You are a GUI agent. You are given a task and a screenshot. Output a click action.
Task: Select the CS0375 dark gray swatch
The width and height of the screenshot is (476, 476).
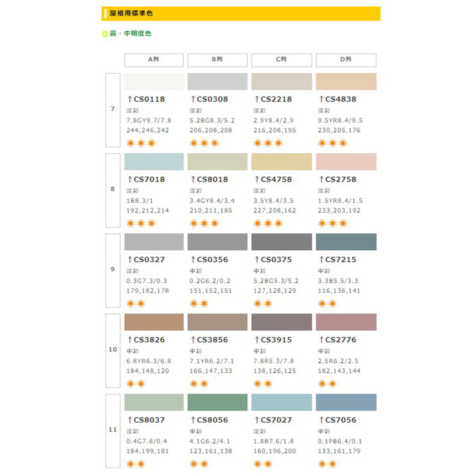click(x=282, y=242)
